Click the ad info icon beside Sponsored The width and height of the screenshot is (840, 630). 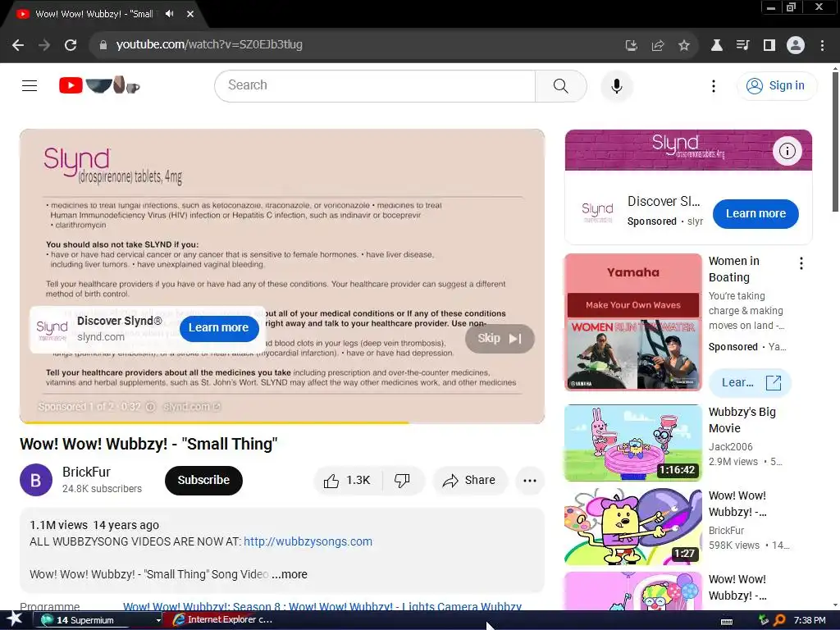pos(151,407)
